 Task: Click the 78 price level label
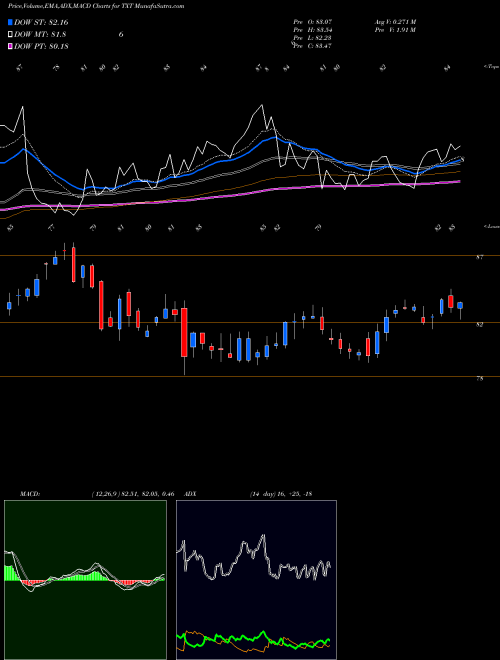(479, 379)
